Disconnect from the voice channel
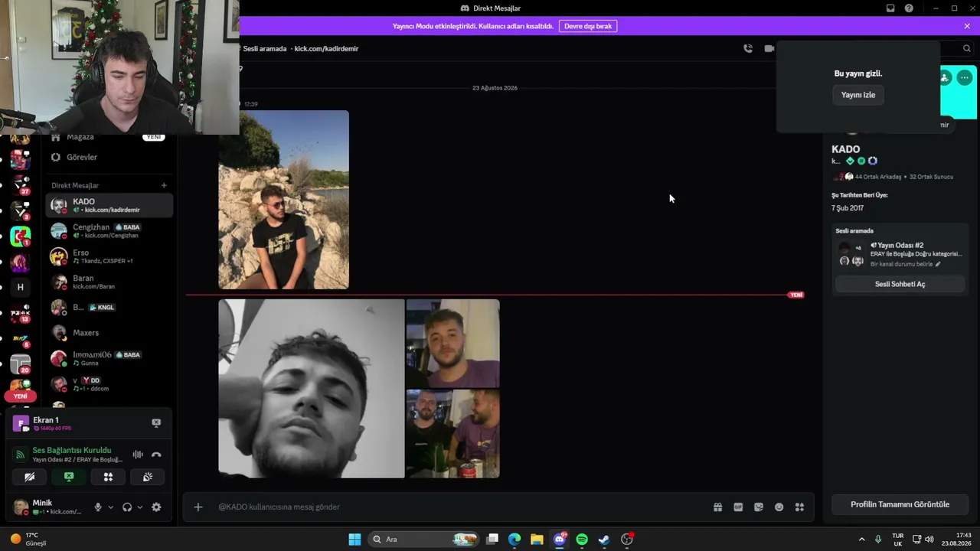The width and height of the screenshot is (980, 551). tap(156, 455)
